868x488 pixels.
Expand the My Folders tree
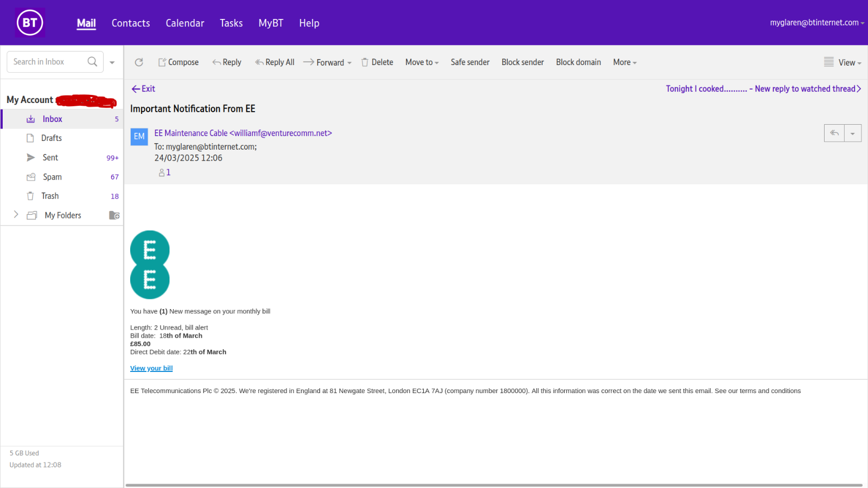16,215
